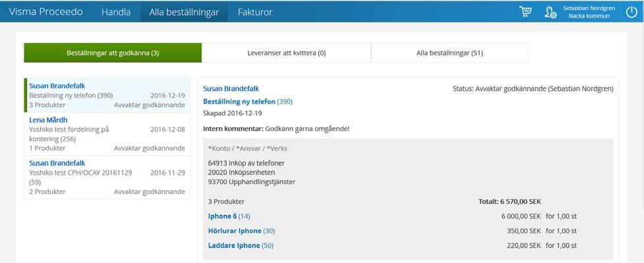The width and height of the screenshot is (644, 263).
Task: Open the Handla menu
Action: coord(116,12)
